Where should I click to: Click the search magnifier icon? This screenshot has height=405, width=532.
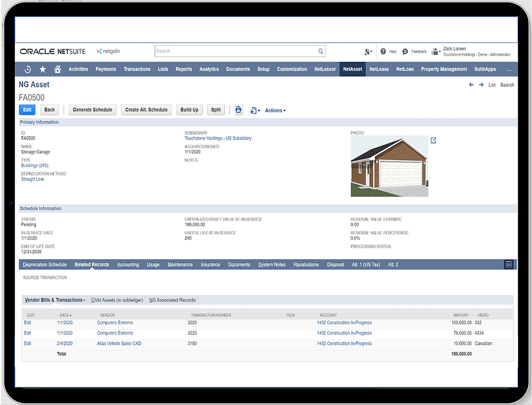(x=321, y=51)
